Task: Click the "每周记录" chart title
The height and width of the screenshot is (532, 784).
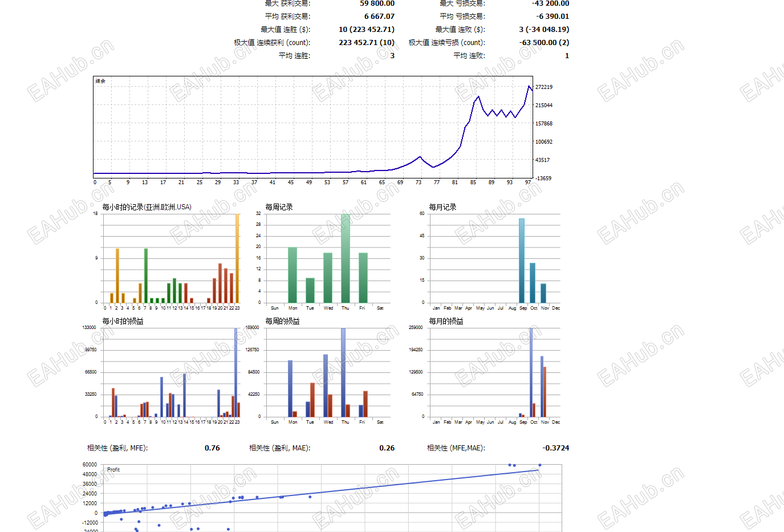Action: [x=279, y=207]
